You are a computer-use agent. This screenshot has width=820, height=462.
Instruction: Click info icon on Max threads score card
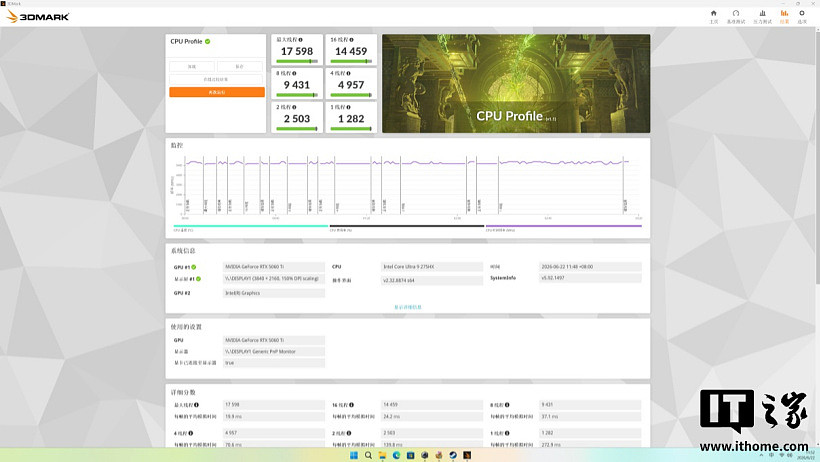pyautogui.click(x=300, y=40)
